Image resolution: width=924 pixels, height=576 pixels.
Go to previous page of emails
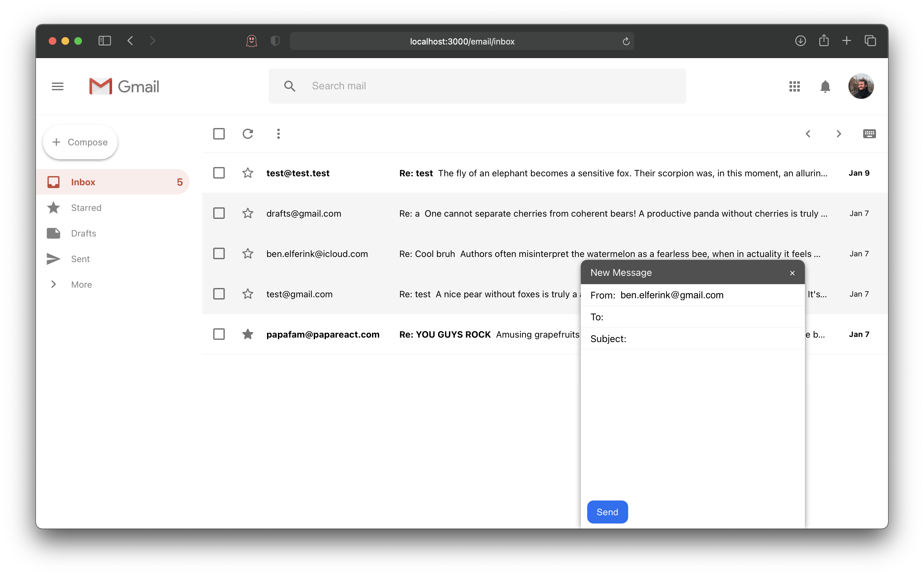(808, 134)
